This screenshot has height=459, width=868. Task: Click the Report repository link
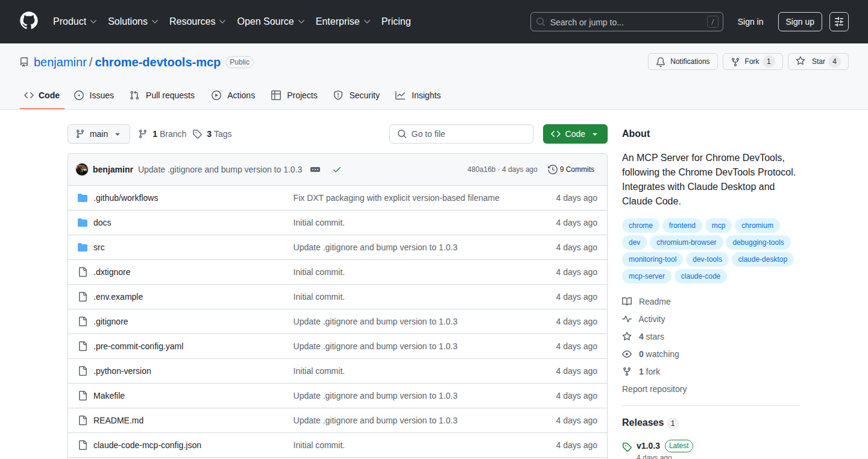pyautogui.click(x=655, y=389)
